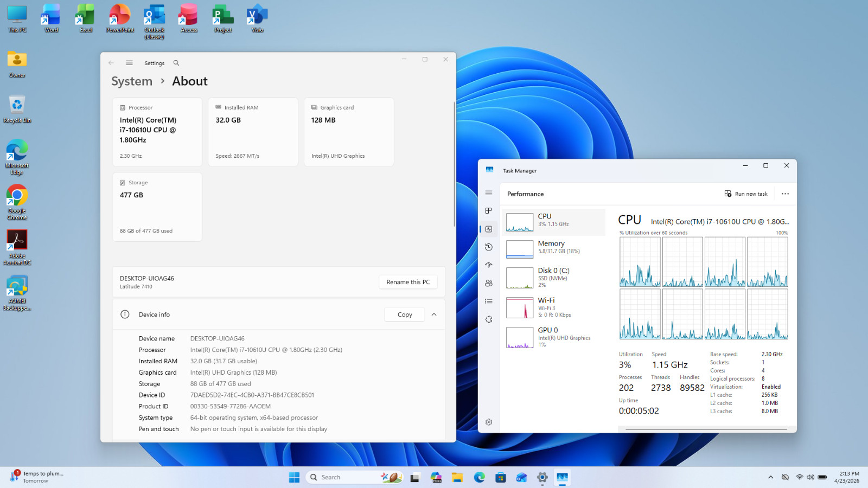Select GPU 0 in Performance list
Screen dimensions: 868x488
point(554,337)
